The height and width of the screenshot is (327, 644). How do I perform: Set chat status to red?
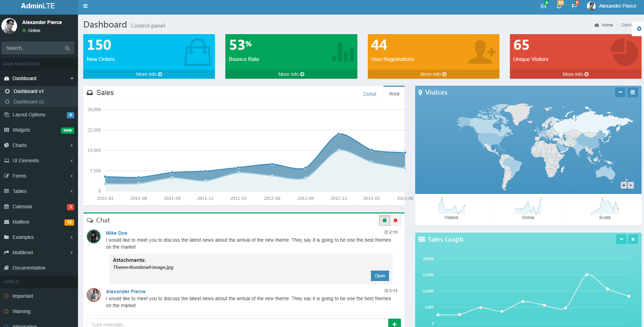pyautogui.click(x=395, y=220)
